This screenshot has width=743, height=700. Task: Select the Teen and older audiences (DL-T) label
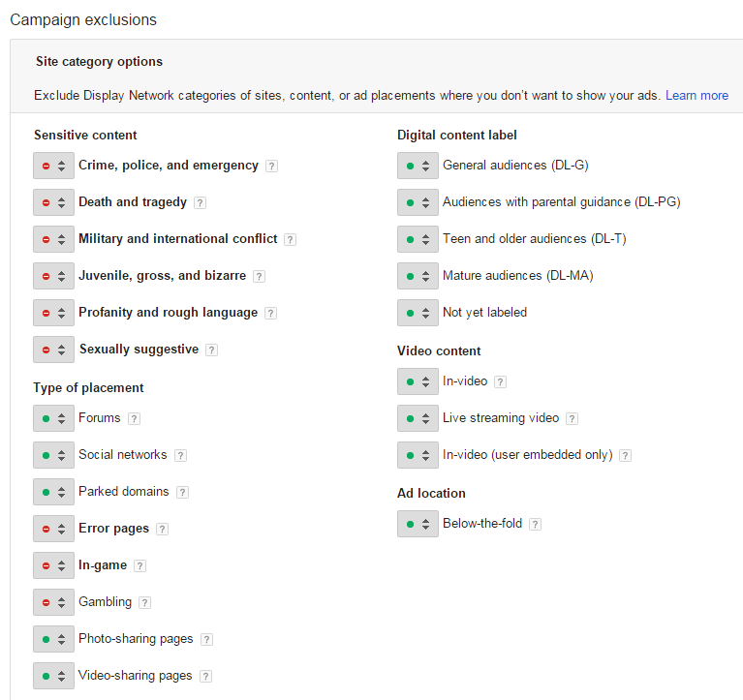pos(534,239)
